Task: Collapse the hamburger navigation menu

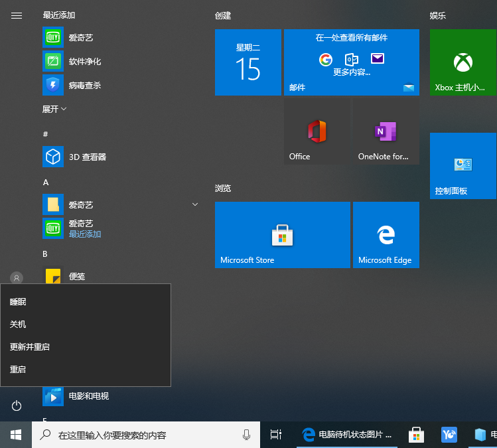Action: 17,15
